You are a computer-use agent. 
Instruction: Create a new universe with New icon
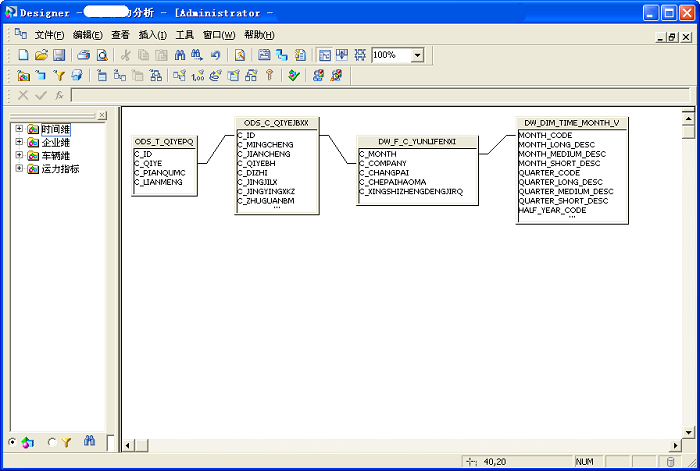coord(23,55)
